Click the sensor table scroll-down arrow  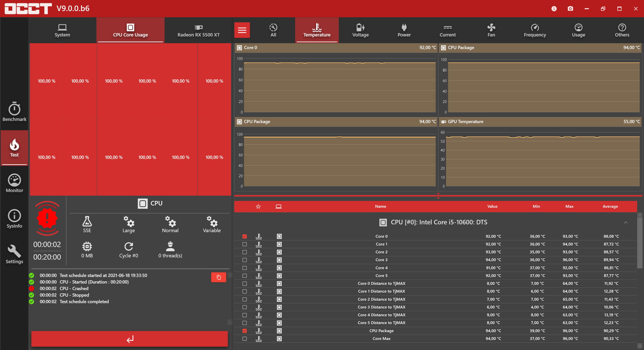tap(640, 346)
